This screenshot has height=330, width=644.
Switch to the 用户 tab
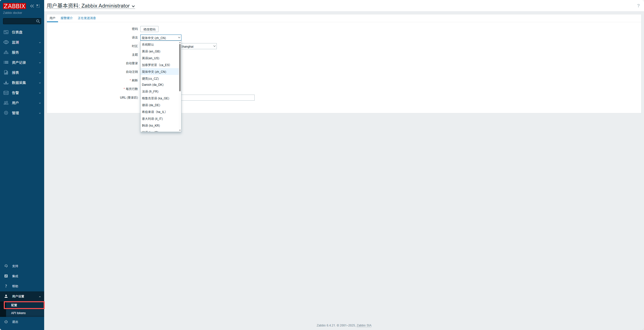52,18
